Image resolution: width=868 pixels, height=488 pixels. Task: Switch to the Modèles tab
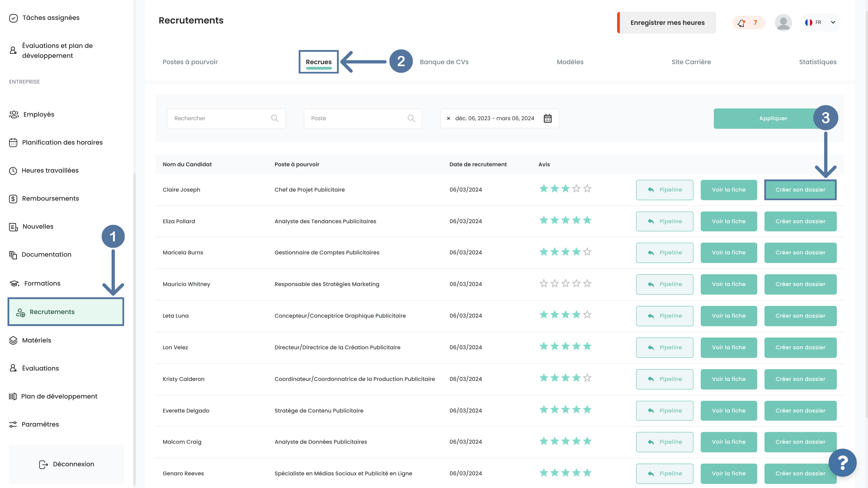click(x=570, y=62)
